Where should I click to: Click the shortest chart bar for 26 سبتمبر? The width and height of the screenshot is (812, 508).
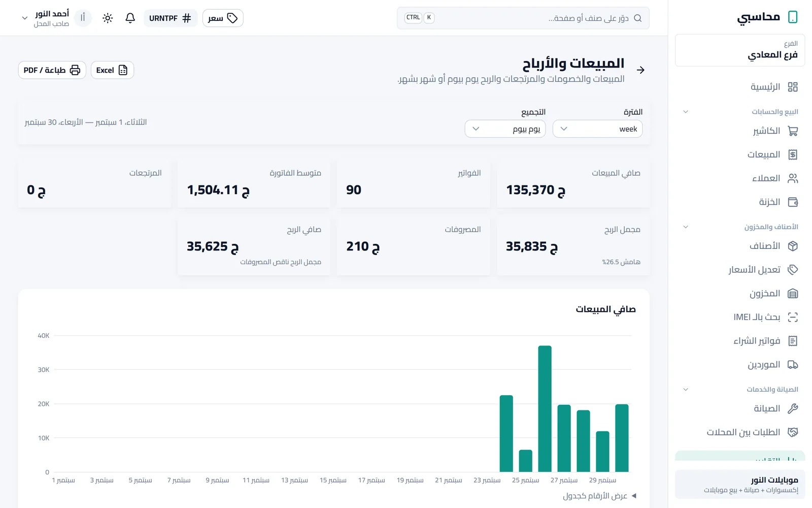tap(526, 461)
